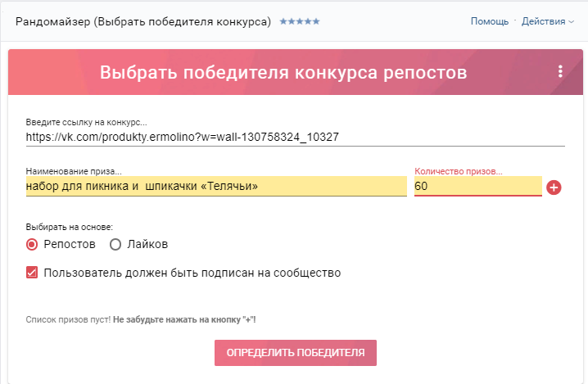
Task: Open the Помощь link
Action: [490, 21]
